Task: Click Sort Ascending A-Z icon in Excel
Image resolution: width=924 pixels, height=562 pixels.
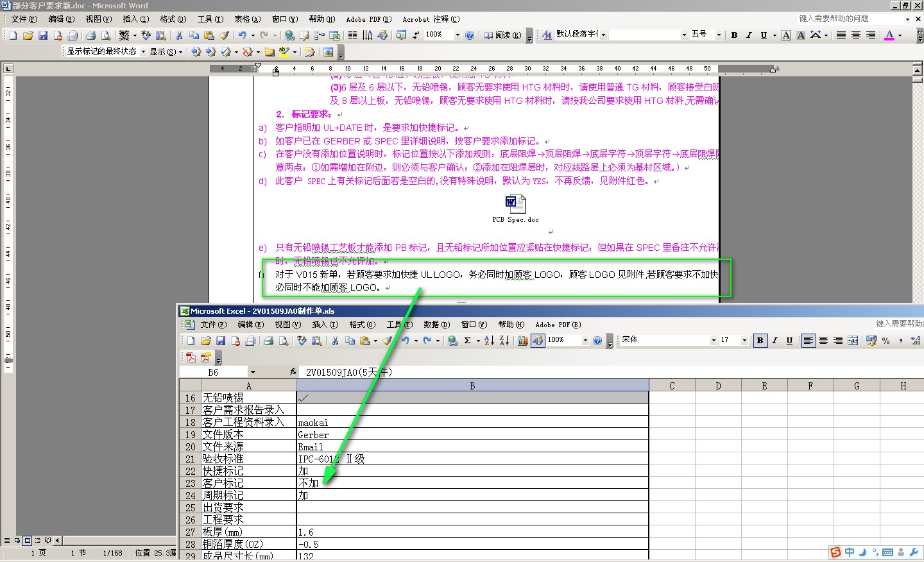Action: click(489, 341)
